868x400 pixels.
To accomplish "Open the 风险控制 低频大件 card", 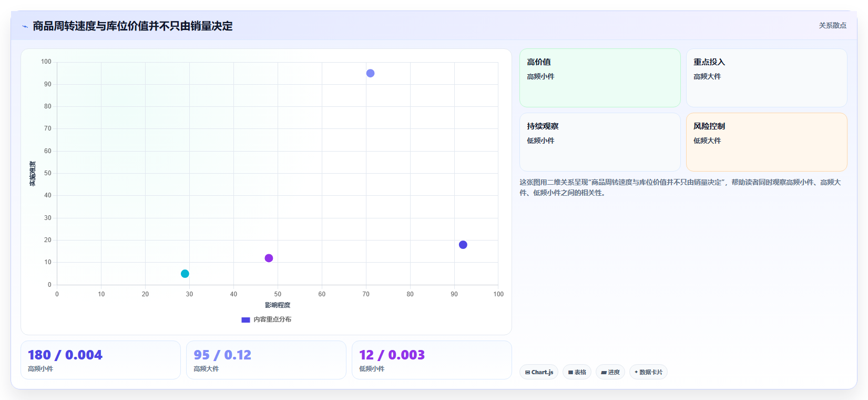I will [767, 142].
